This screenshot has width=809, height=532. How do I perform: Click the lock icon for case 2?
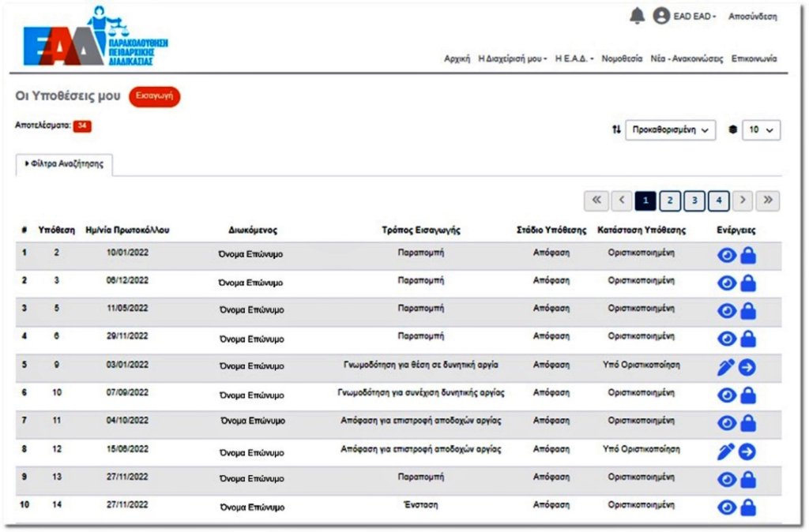[x=747, y=255]
